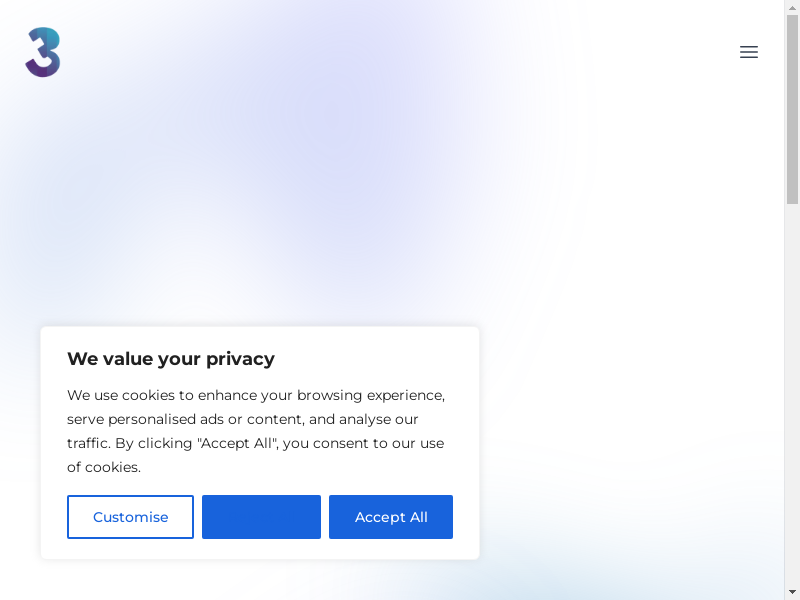800x600 pixels.
Task: Click the scrollbar down arrow
Action: [x=792, y=592]
